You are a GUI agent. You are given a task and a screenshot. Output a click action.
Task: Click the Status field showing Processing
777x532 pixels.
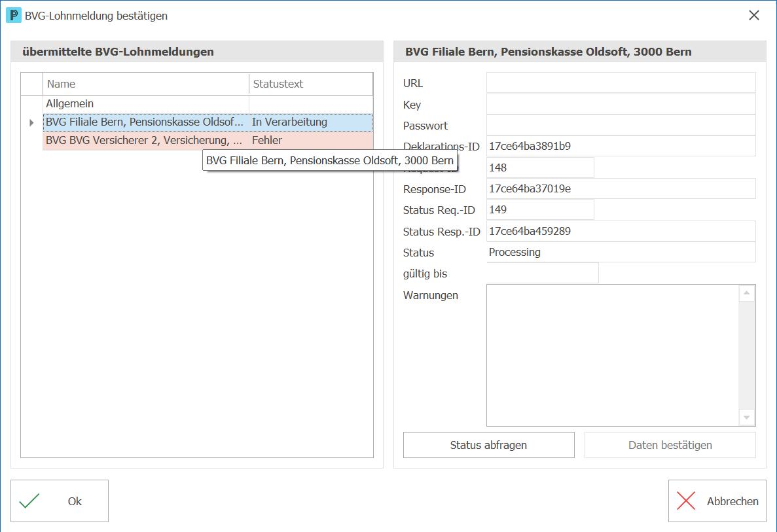621,252
